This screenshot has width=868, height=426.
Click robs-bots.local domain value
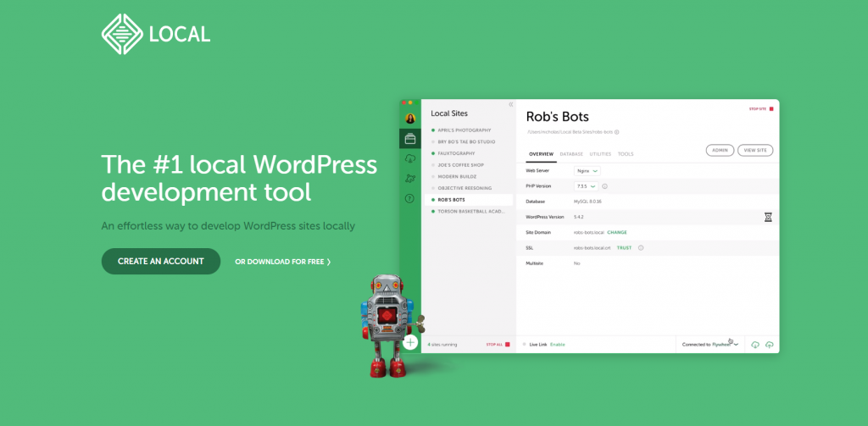point(588,232)
